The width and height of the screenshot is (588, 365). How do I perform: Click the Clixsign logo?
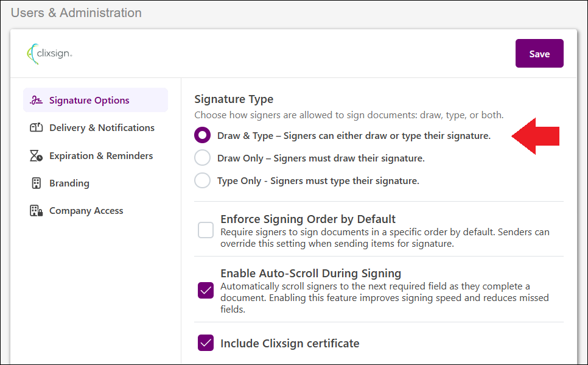point(49,54)
